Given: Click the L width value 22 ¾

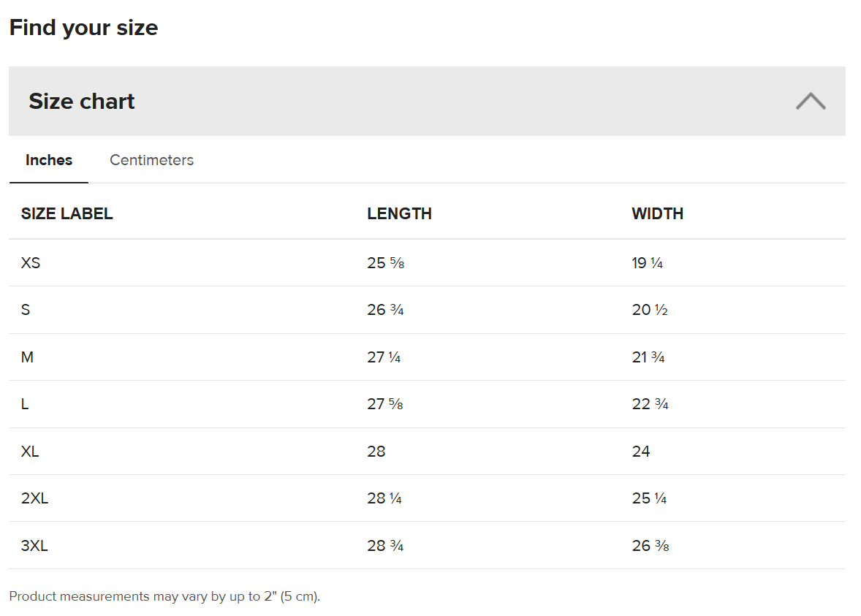Looking at the screenshot, I should (x=650, y=404).
